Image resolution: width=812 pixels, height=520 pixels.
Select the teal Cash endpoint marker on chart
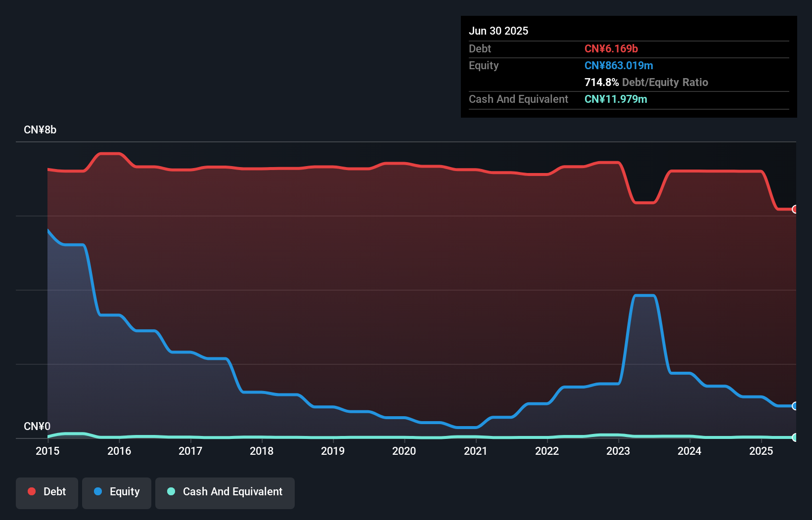[x=795, y=437]
